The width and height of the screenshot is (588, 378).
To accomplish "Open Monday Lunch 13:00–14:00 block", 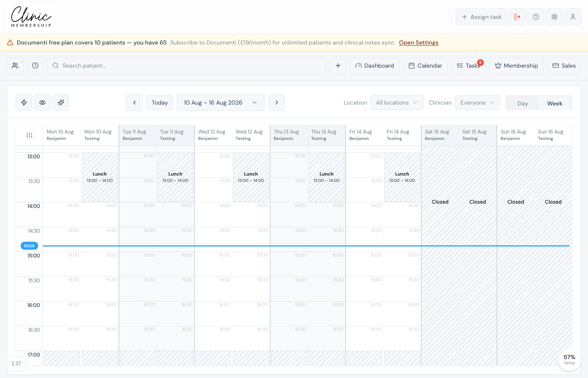I will [100, 177].
